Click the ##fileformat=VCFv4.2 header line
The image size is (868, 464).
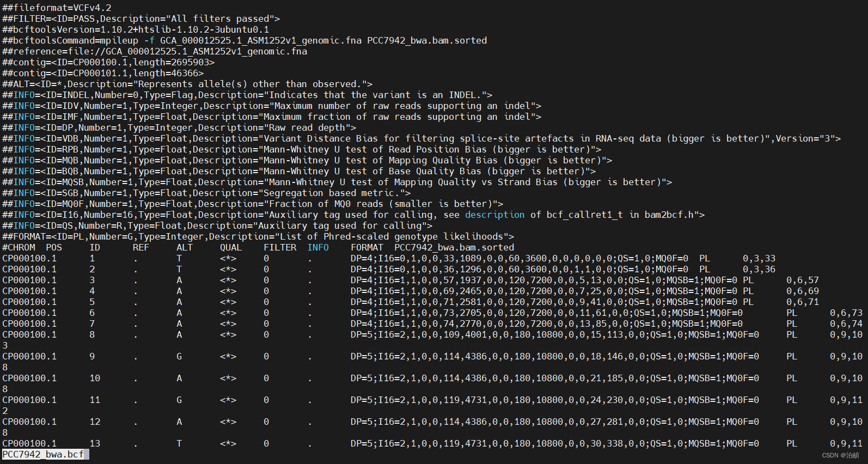point(57,8)
